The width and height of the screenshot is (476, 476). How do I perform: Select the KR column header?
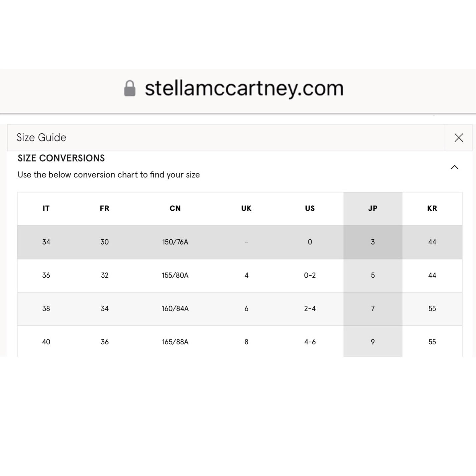pyautogui.click(x=432, y=208)
